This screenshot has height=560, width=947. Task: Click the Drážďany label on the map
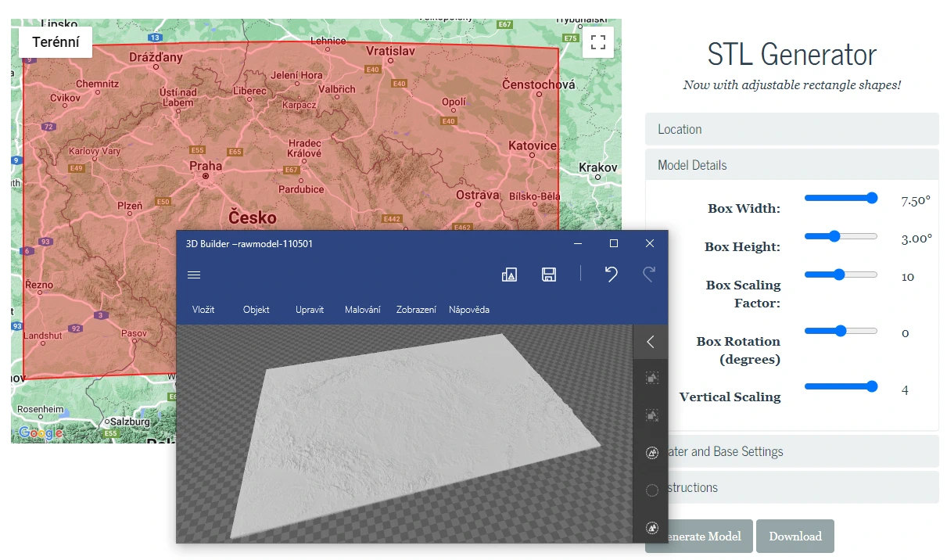[x=156, y=58]
